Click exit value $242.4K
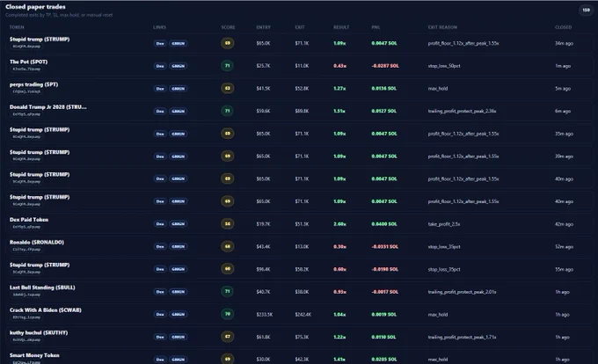This screenshot has height=364, width=598. click(303, 315)
